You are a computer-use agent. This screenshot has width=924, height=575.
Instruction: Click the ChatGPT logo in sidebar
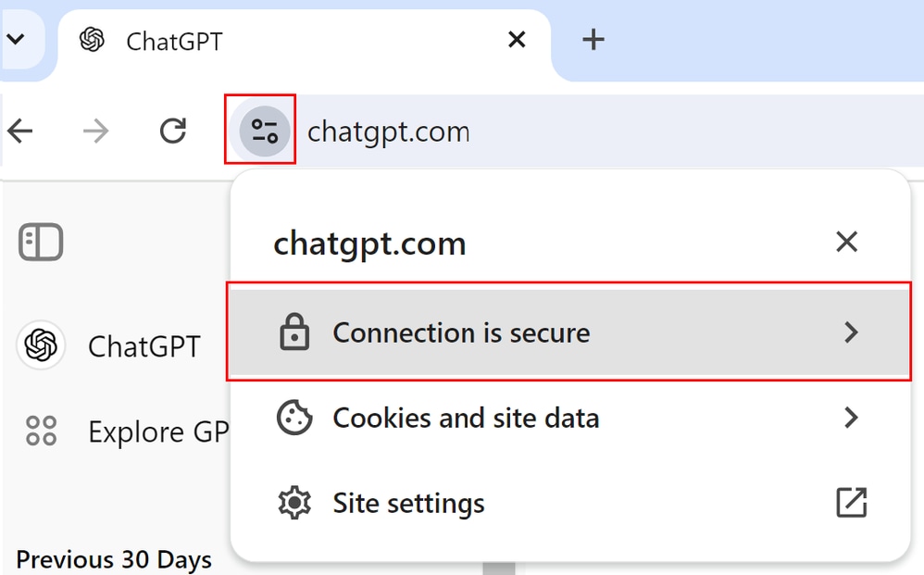[x=41, y=345]
